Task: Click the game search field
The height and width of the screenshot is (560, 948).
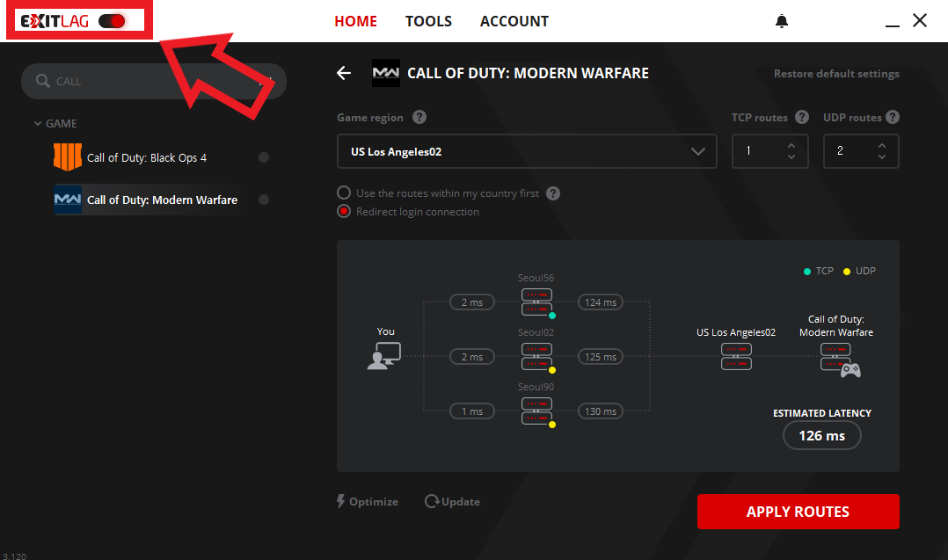Action: point(154,81)
